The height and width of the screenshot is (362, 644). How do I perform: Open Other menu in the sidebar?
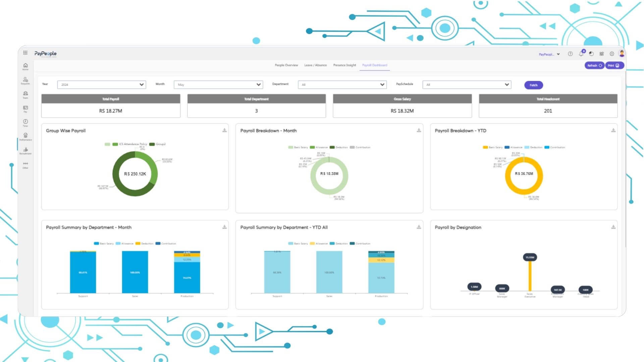click(x=25, y=165)
